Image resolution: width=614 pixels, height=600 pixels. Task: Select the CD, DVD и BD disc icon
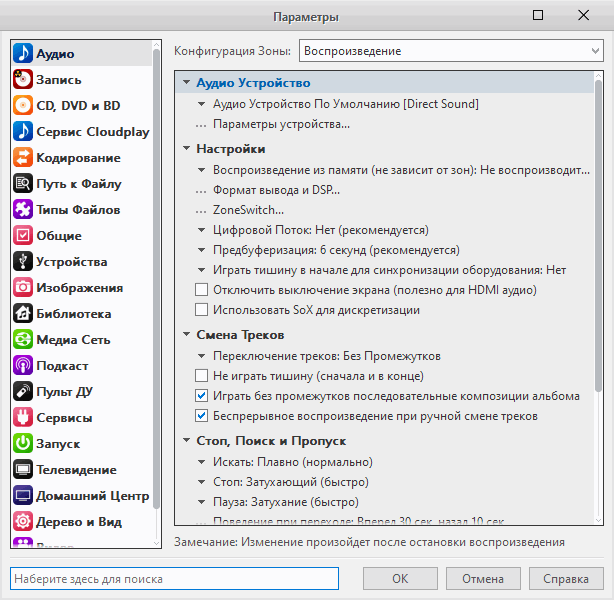click(23, 106)
